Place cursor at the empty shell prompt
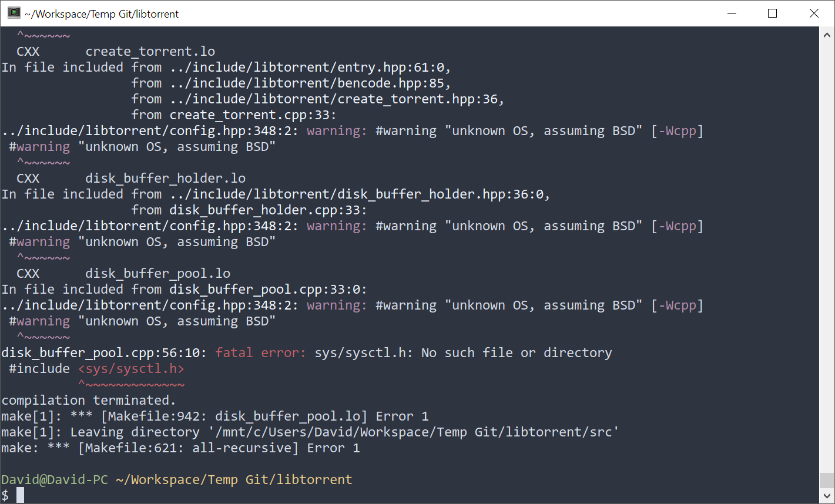Image resolution: width=835 pixels, height=504 pixels. [21, 495]
